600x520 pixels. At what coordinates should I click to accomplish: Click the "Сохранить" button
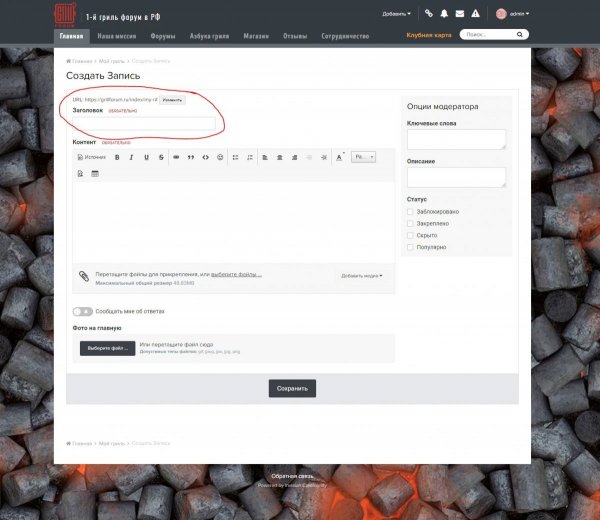[x=292, y=388]
